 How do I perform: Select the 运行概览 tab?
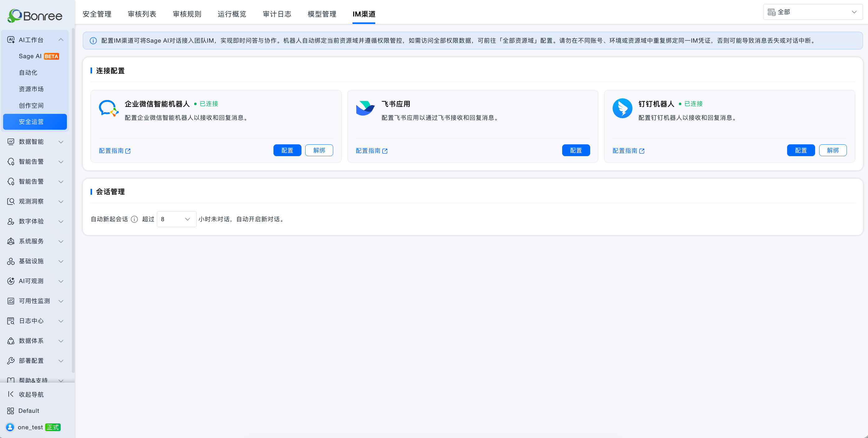pyautogui.click(x=232, y=14)
